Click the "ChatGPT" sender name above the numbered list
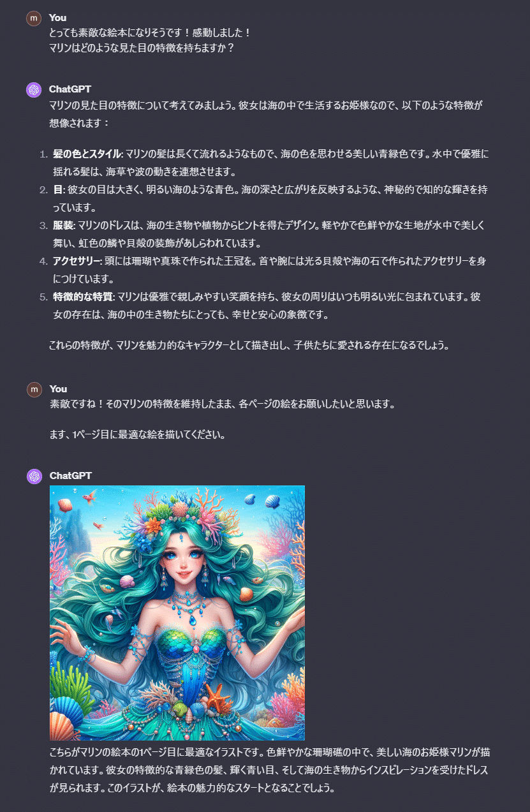The height and width of the screenshot is (812, 530). (x=70, y=89)
